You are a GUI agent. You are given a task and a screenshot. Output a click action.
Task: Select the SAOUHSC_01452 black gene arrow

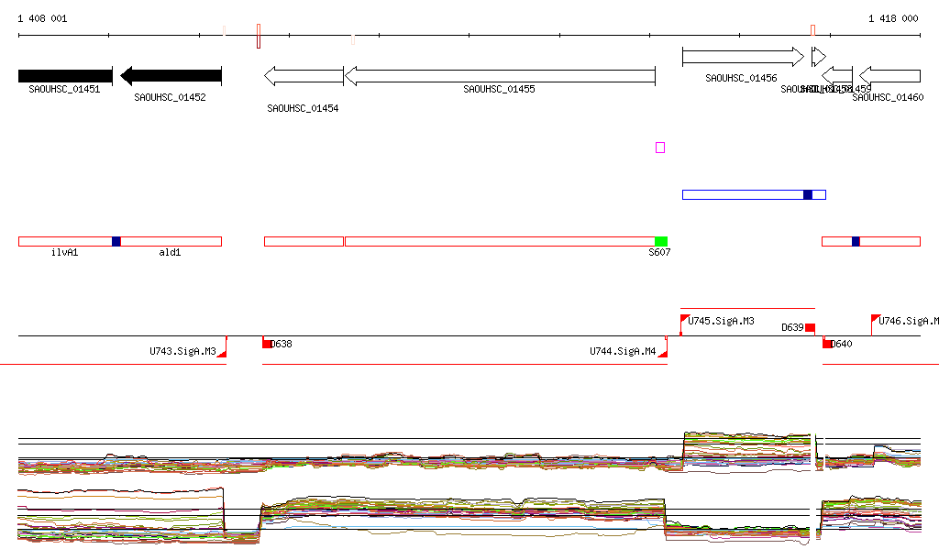[171, 76]
